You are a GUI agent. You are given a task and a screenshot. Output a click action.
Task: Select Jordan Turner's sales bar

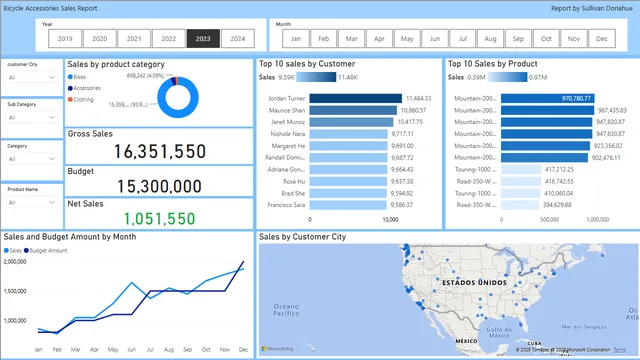point(356,98)
